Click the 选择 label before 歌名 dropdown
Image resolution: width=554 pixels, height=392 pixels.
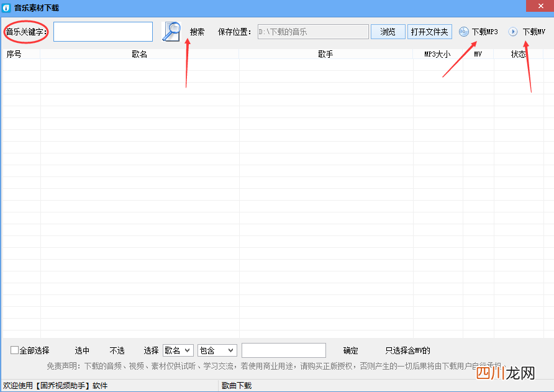click(x=151, y=350)
